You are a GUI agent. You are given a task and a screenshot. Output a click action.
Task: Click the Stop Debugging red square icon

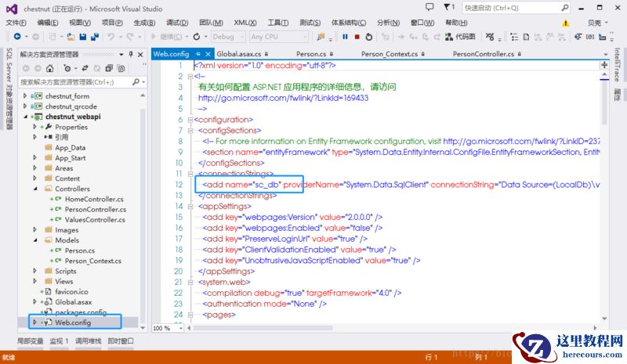[x=357, y=37]
